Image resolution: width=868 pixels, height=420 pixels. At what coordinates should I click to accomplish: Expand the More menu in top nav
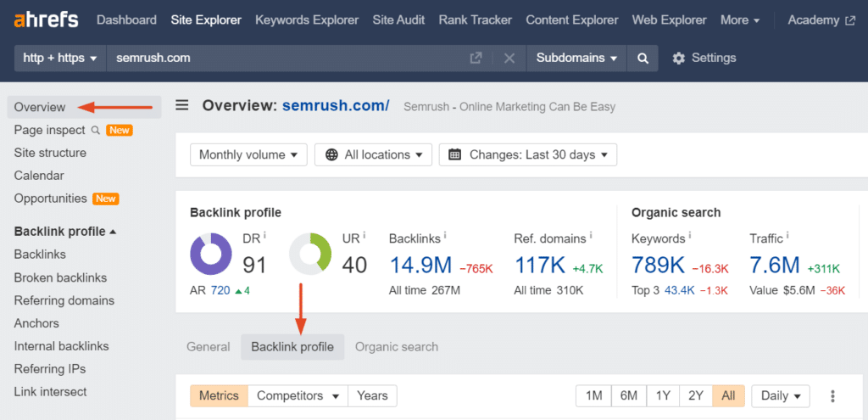pos(740,20)
